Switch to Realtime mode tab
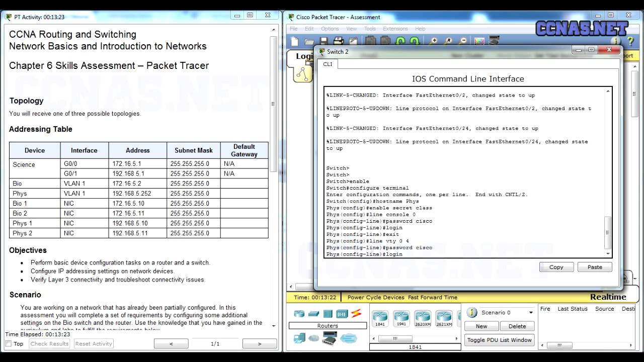Viewport: 644px width, 362px height. (x=608, y=297)
